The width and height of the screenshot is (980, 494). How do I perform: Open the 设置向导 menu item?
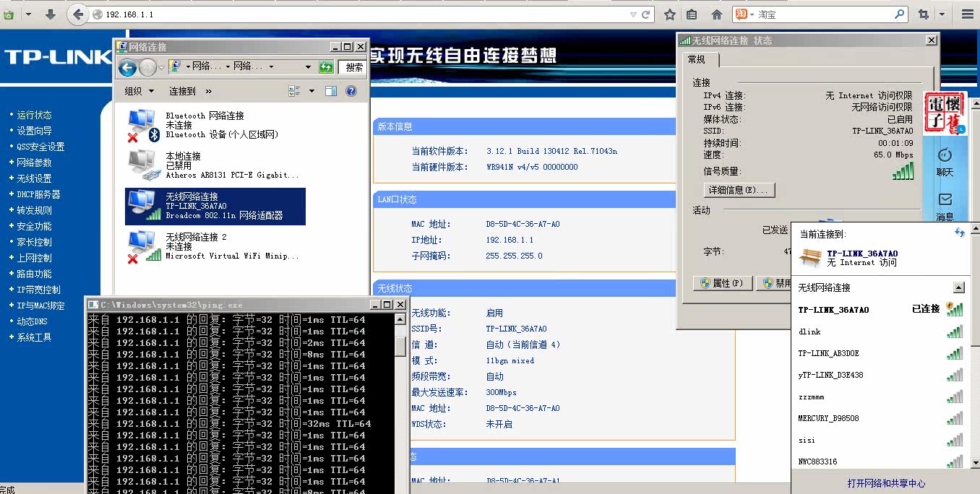tap(35, 131)
